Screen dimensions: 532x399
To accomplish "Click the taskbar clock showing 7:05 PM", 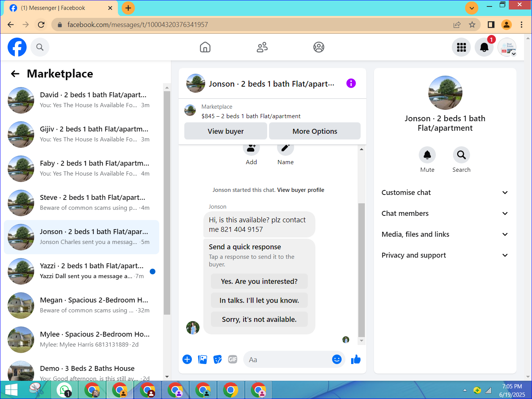I will point(512,390).
